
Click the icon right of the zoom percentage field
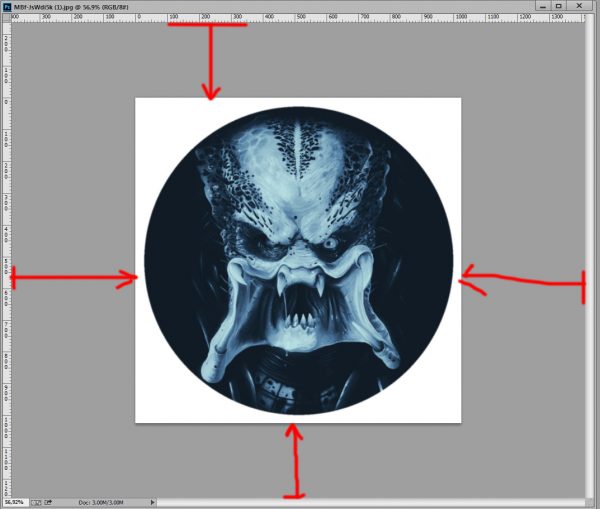click(36, 502)
